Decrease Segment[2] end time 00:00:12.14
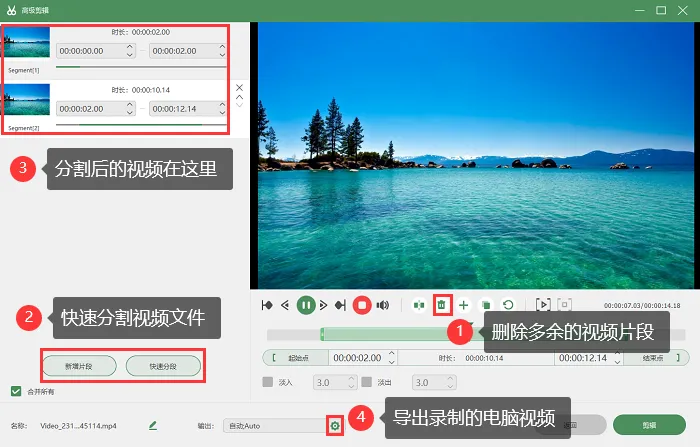This screenshot has width=700, height=447. click(x=222, y=113)
